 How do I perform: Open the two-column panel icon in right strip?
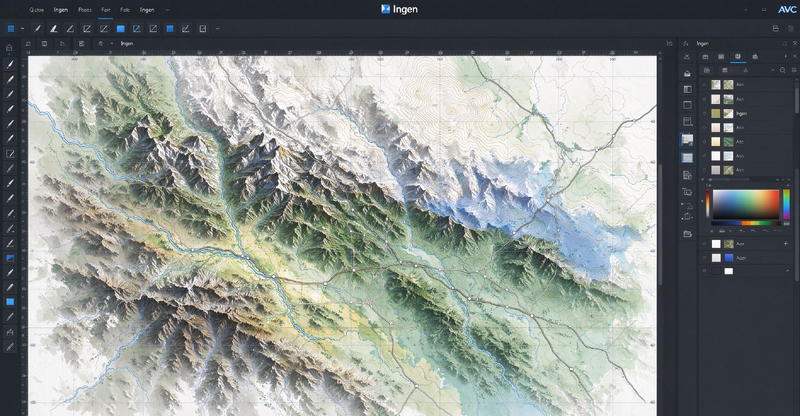[687, 89]
